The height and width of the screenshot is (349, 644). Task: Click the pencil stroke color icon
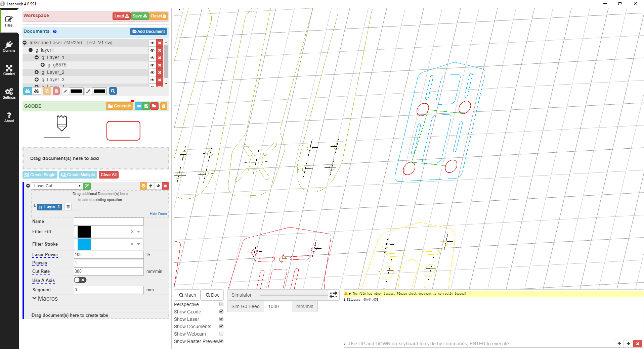(x=65, y=91)
